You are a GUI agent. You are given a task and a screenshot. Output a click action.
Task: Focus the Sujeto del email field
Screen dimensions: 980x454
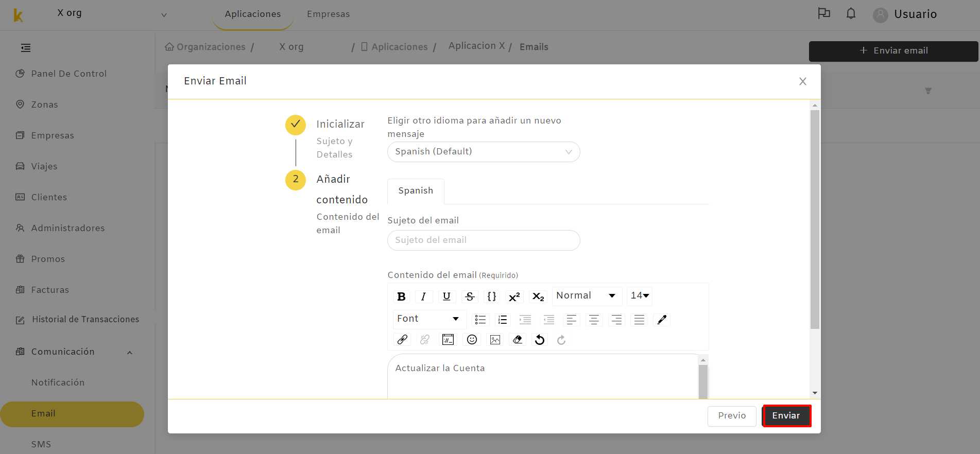pos(484,240)
